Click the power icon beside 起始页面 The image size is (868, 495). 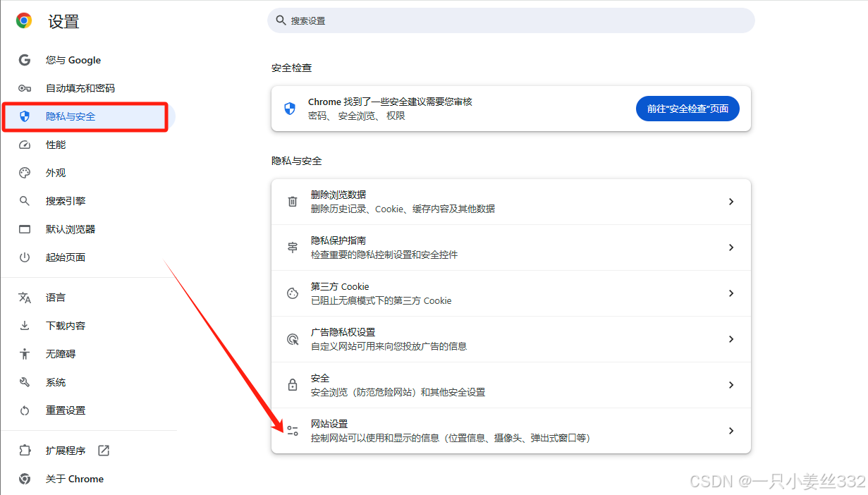(24, 257)
